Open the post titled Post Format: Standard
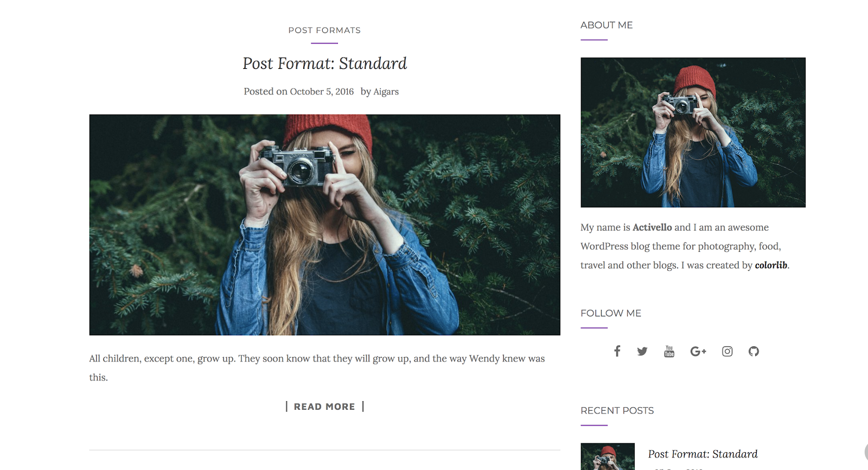868x470 pixels. pos(324,63)
